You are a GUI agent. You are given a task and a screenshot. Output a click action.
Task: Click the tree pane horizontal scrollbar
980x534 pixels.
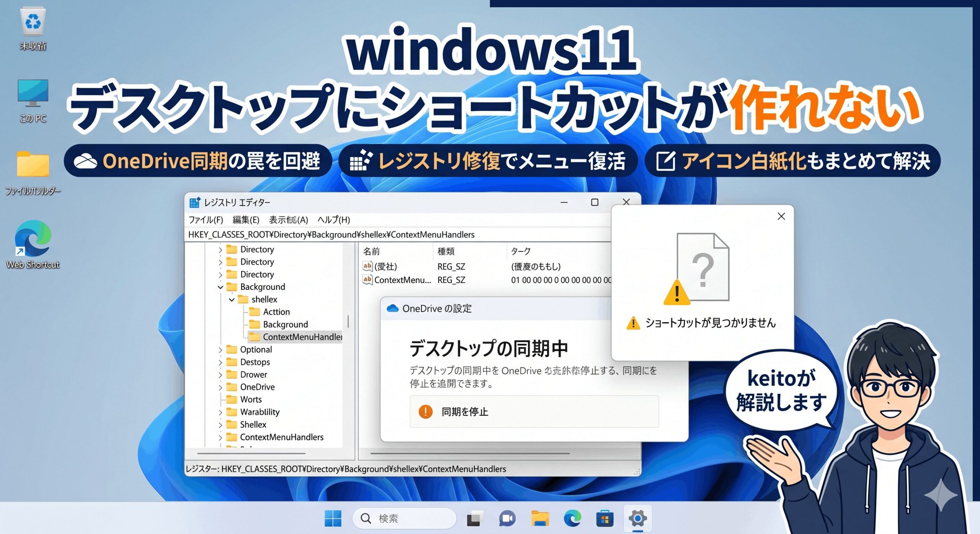click(x=252, y=454)
